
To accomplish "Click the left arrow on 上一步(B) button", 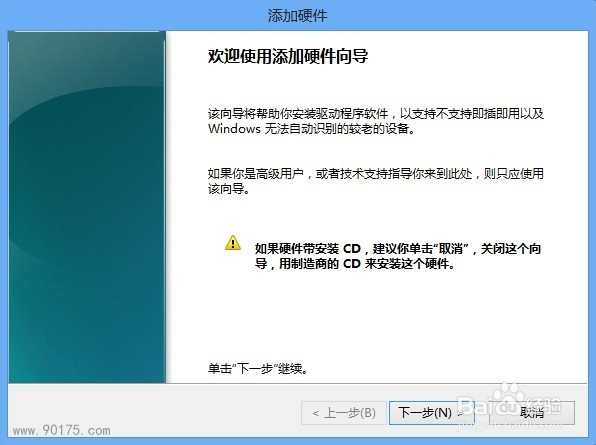I will click(315, 413).
